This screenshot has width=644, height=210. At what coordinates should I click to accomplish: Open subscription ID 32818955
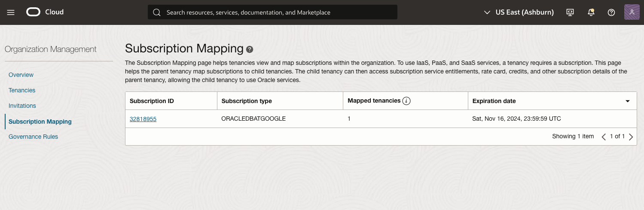point(143,119)
